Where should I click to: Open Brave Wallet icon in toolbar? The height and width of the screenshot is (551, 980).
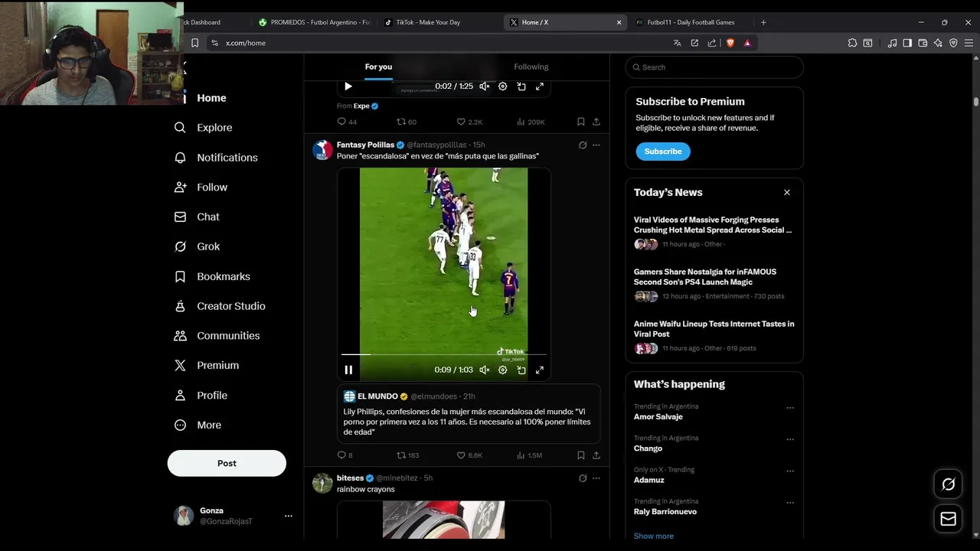point(923,44)
